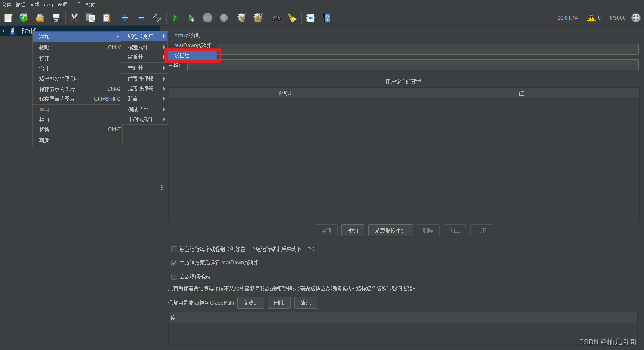Choose 合并 in the context menu
The height and width of the screenshot is (350, 644).
click(x=78, y=68)
